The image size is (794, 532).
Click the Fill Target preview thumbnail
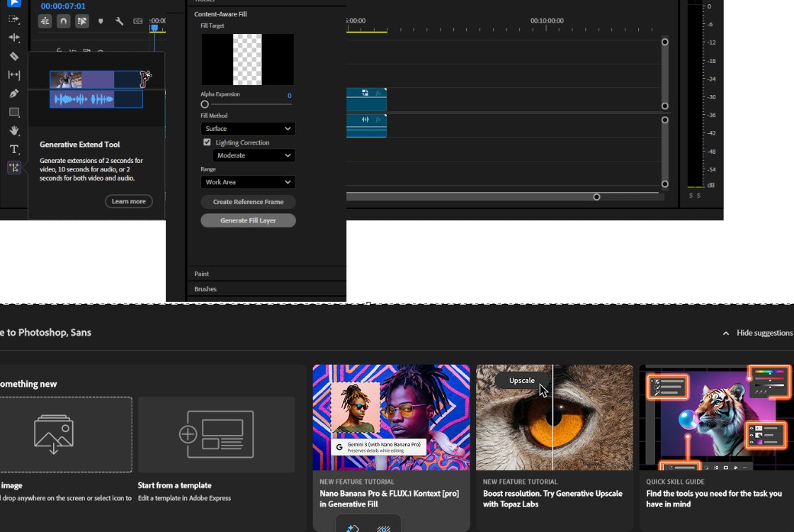pos(247,60)
